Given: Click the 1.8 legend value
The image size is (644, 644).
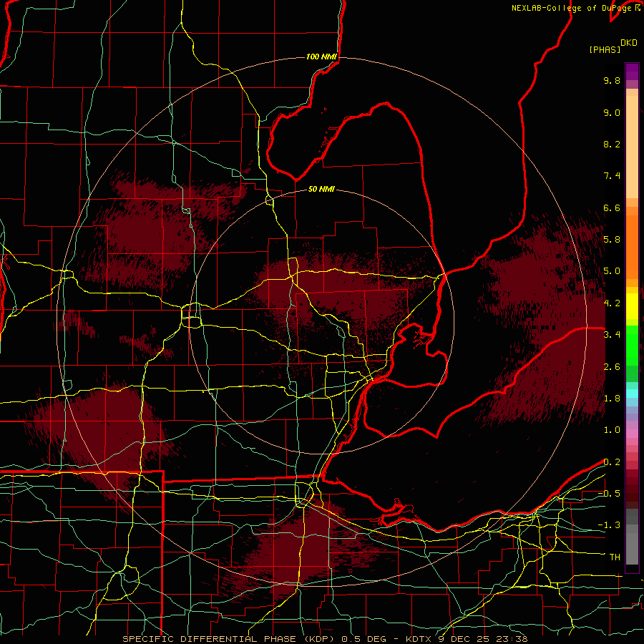Looking at the screenshot, I should 612,399.
